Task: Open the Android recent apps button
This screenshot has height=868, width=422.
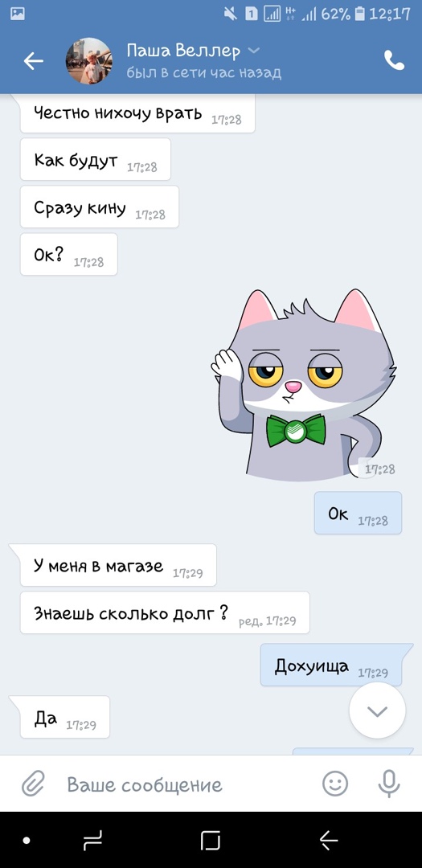Action: (x=93, y=841)
